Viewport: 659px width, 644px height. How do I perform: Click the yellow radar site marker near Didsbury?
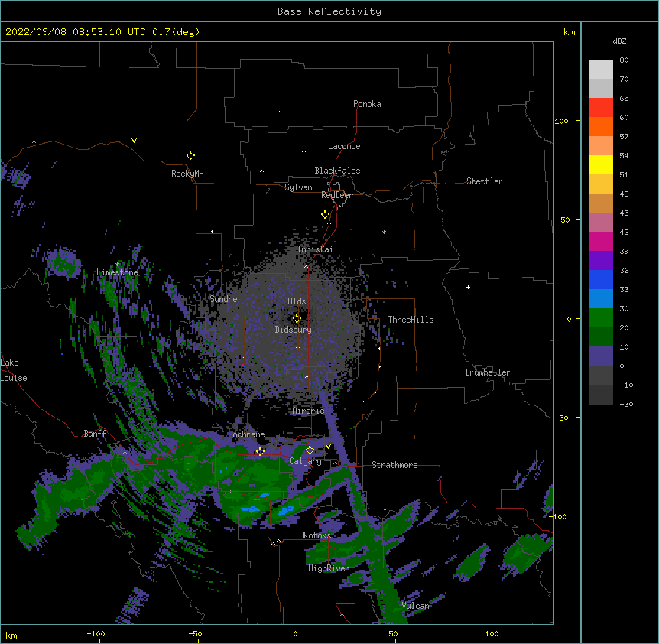(297, 318)
